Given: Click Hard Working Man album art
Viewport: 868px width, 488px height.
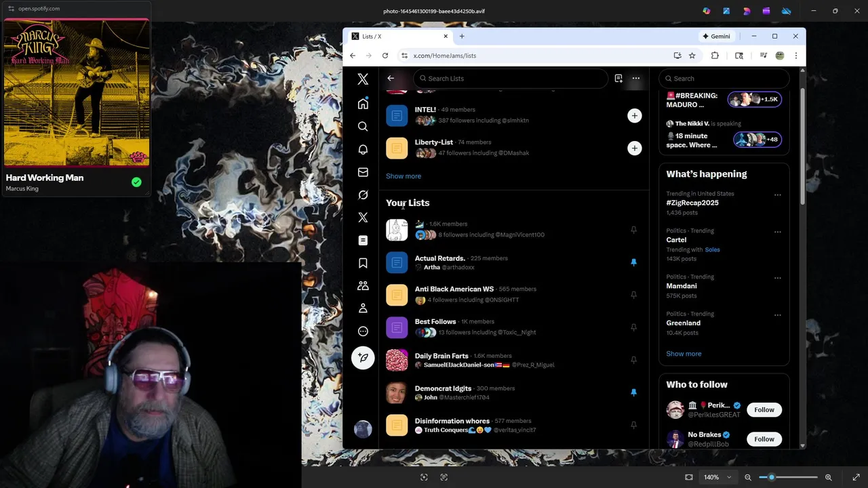Looking at the screenshot, I should coord(77,93).
